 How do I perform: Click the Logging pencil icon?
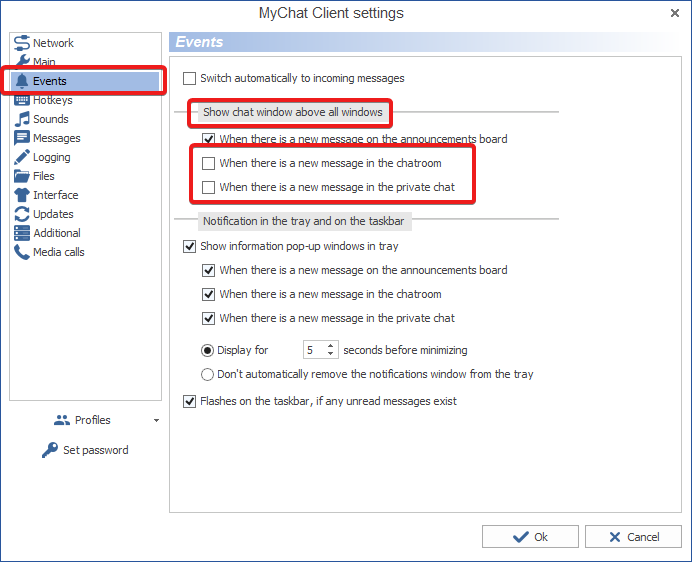(x=22, y=157)
